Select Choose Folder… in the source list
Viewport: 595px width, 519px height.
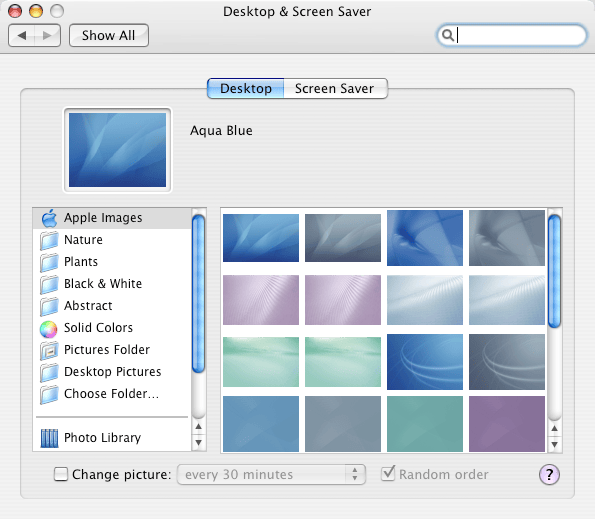click(112, 394)
